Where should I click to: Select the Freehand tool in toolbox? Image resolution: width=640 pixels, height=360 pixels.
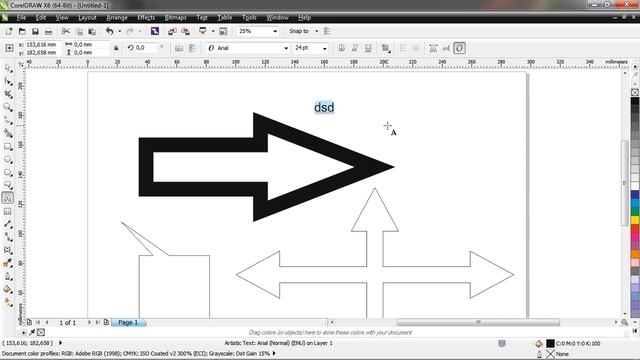pyautogui.click(x=8, y=120)
